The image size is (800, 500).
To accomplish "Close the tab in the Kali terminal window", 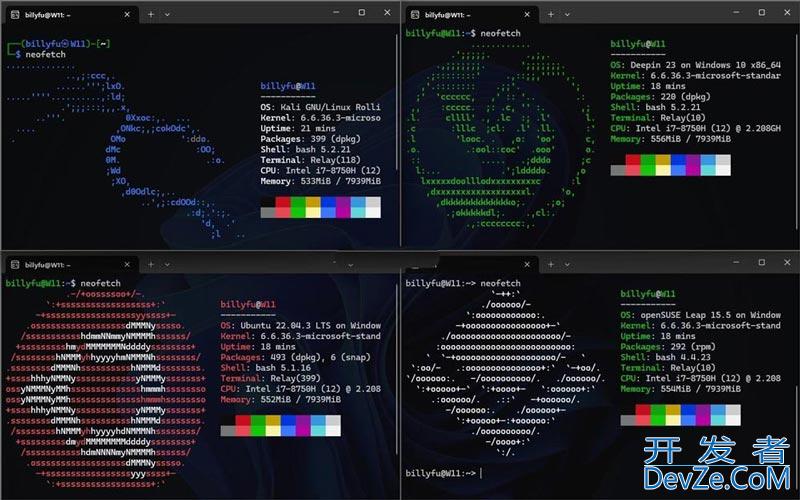I will [x=127, y=15].
